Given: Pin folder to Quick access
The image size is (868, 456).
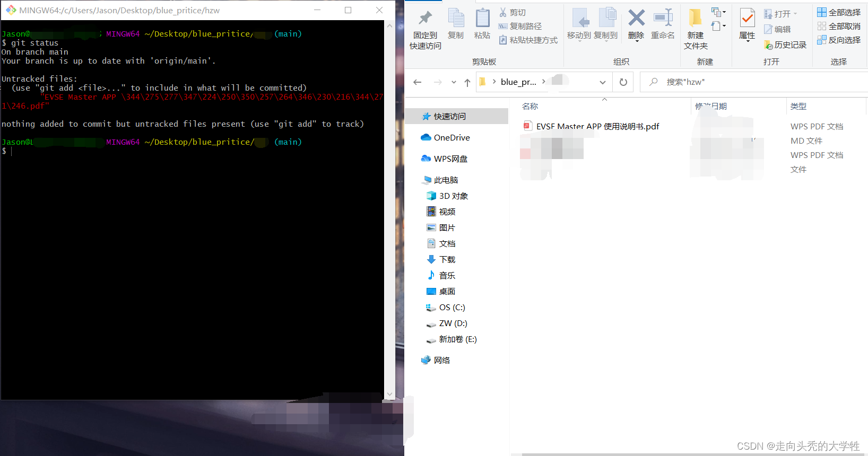Looking at the screenshot, I should coord(425,30).
